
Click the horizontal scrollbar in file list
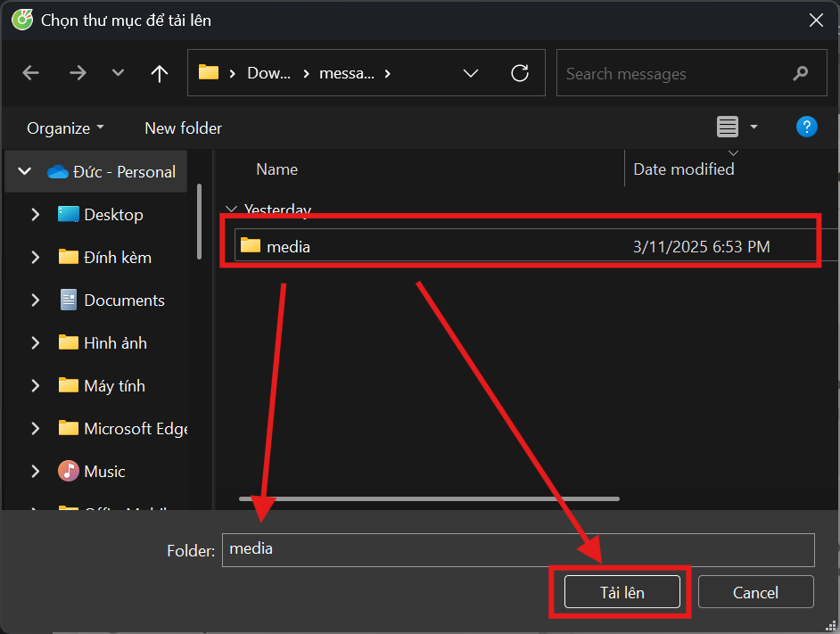(x=429, y=499)
